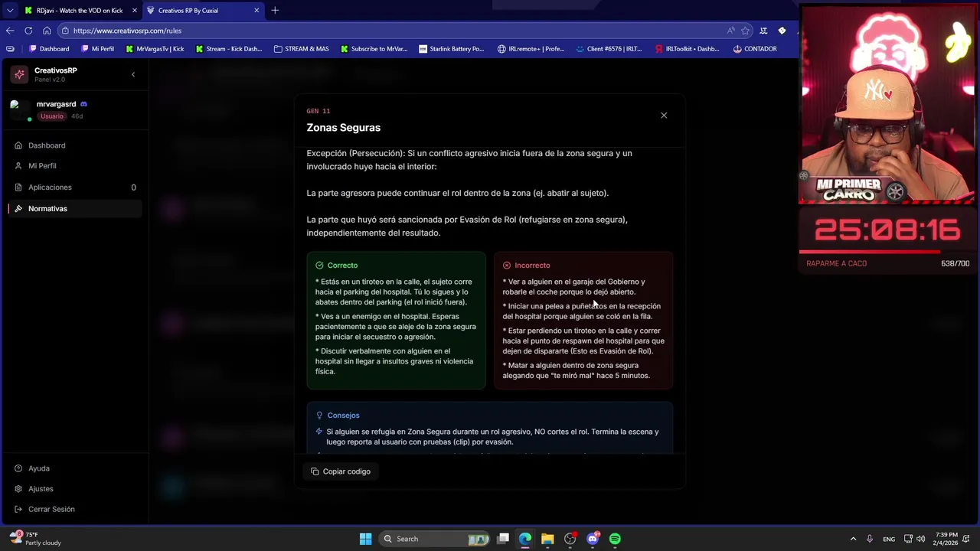Image resolution: width=980 pixels, height=551 pixels.
Task: Reload the current page
Action: click(x=28, y=31)
